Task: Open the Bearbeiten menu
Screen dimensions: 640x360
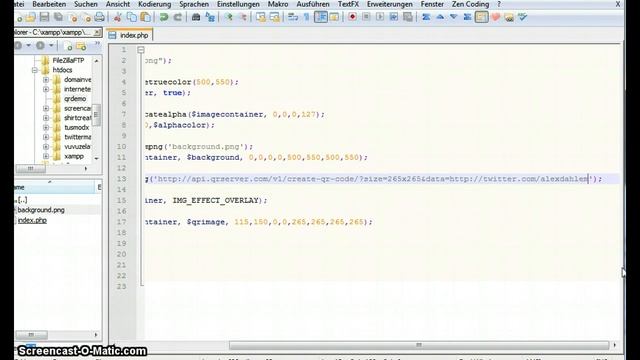Action: 49,4
